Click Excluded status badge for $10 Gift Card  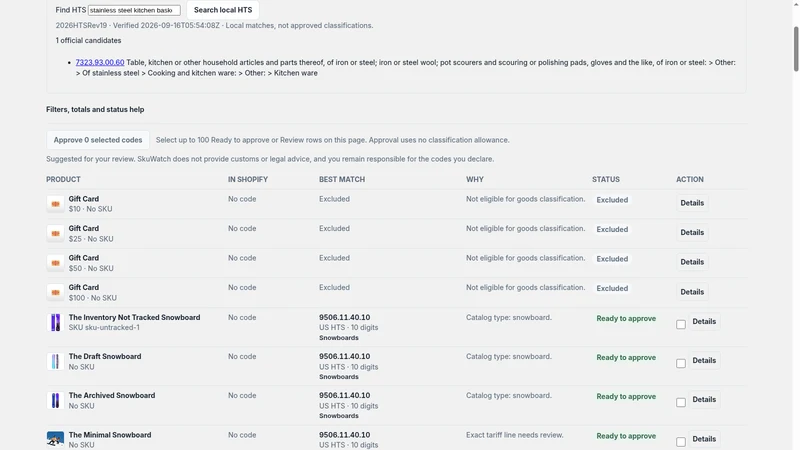coord(612,200)
